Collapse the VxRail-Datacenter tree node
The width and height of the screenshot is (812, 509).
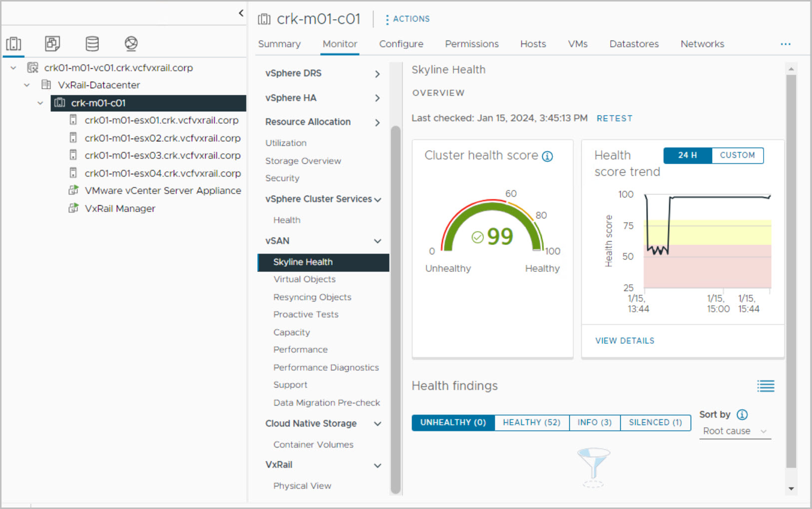click(27, 85)
